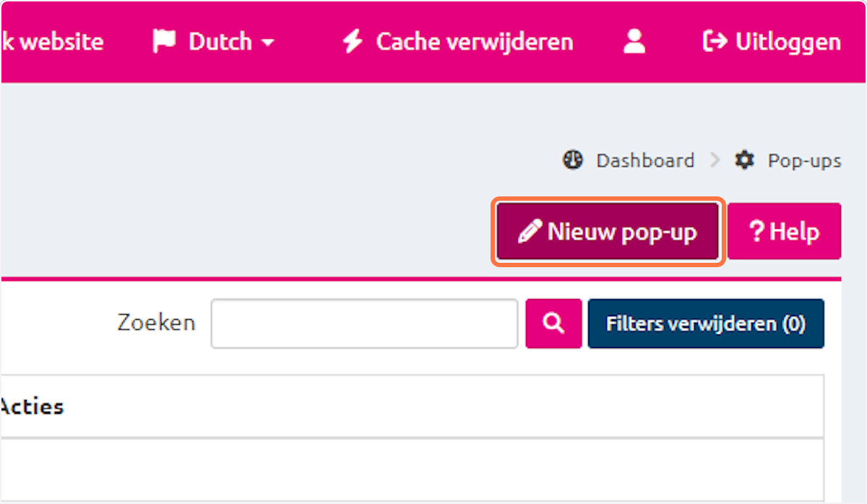Expand the language dropdown caret arrow

tap(268, 43)
